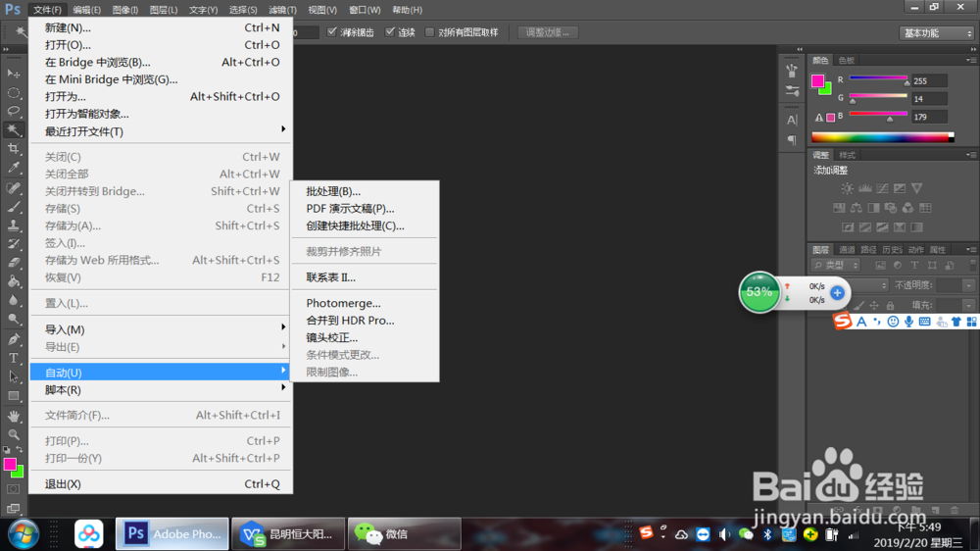Click 打开(O)... in File menu
Screen dimensions: 980x551
(x=161, y=45)
